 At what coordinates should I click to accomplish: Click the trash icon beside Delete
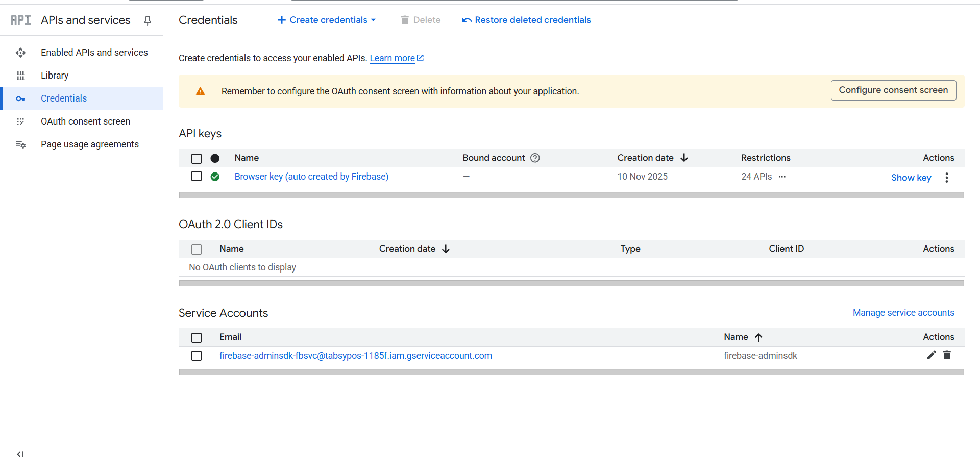pos(405,20)
